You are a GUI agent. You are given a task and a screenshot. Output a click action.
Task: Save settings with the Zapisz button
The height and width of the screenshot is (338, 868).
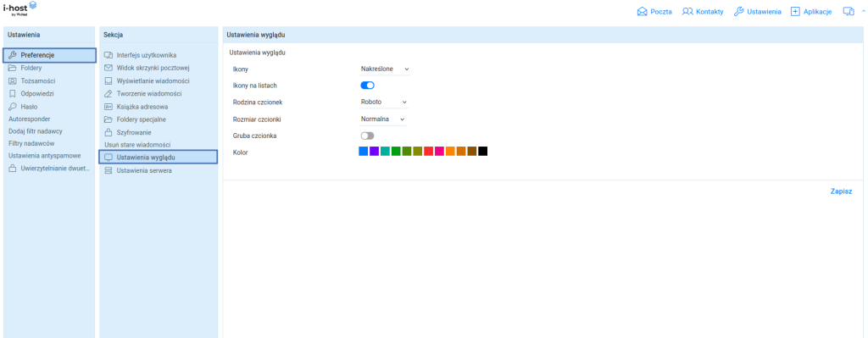(x=841, y=191)
